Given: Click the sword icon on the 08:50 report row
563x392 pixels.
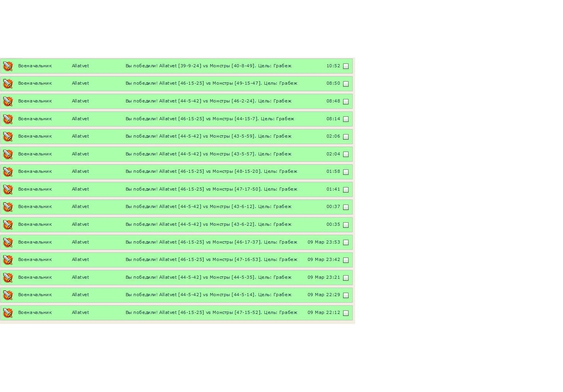Looking at the screenshot, I should 8,84.
